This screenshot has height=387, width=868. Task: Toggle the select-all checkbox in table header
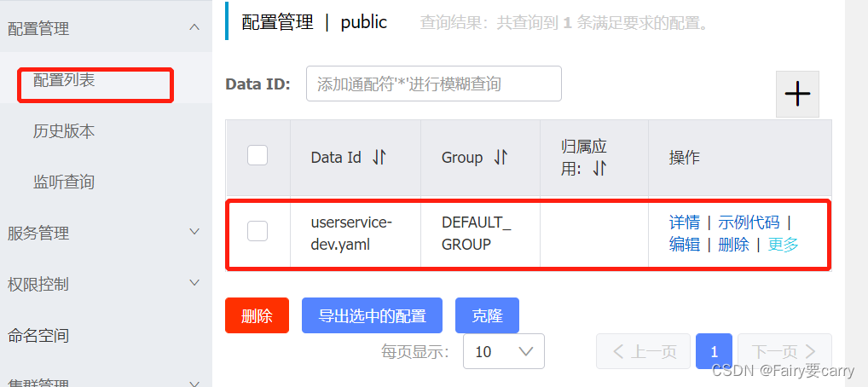tap(258, 155)
